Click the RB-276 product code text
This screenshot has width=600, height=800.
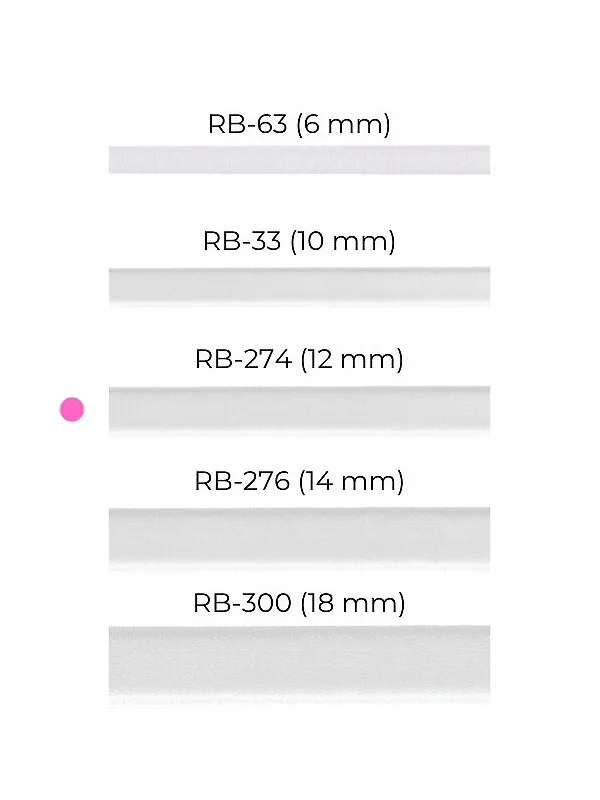point(244,482)
